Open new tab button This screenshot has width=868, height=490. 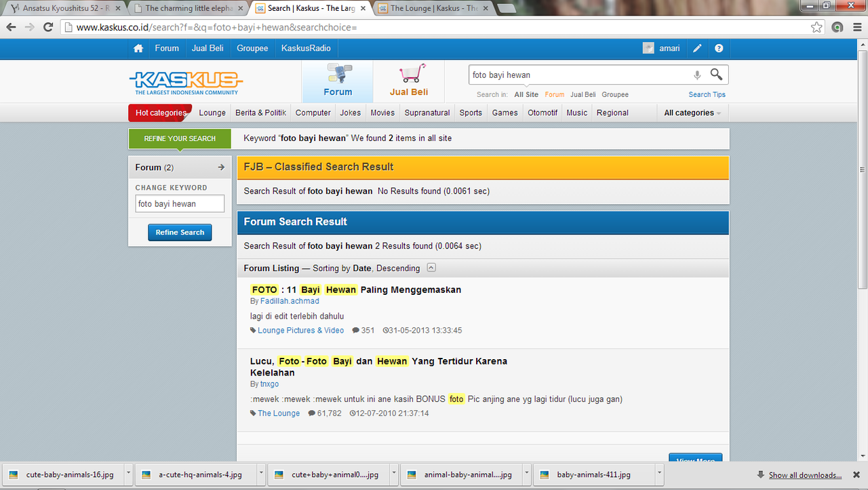coord(506,8)
